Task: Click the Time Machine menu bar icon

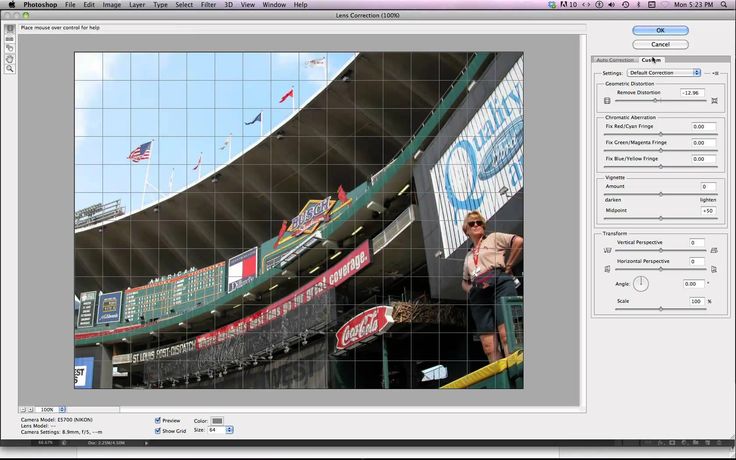Action: tap(625, 5)
